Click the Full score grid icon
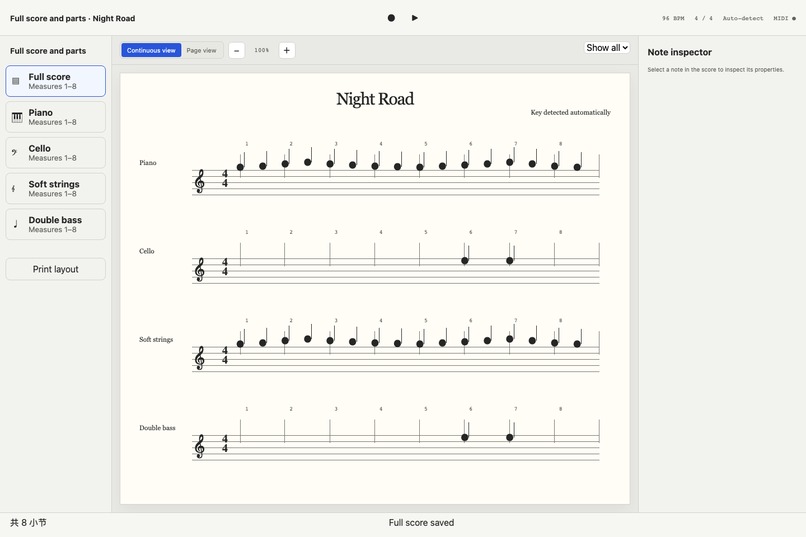806x537 pixels. pyautogui.click(x=15, y=81)
